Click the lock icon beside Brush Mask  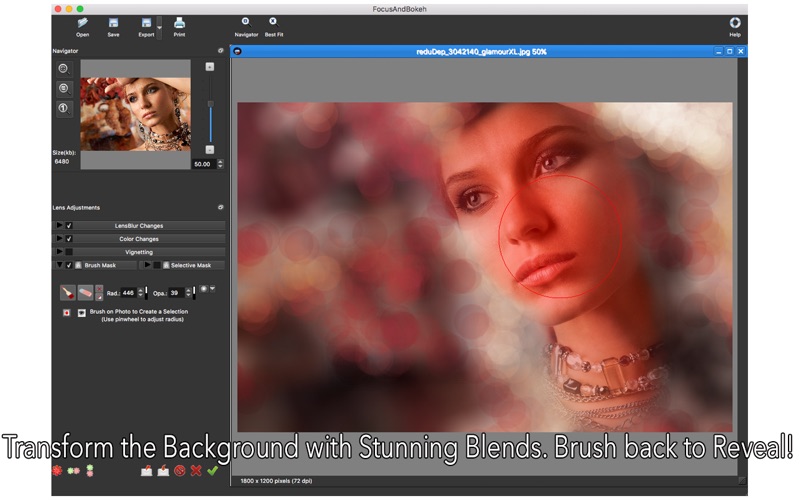pyautogui.click(x=79, y=265)
